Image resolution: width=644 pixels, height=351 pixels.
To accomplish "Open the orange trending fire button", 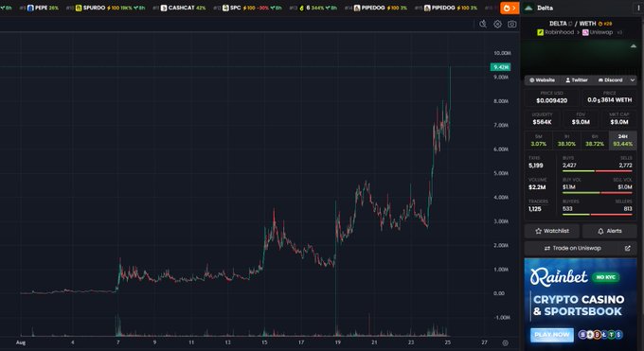I will pos(510,8).
